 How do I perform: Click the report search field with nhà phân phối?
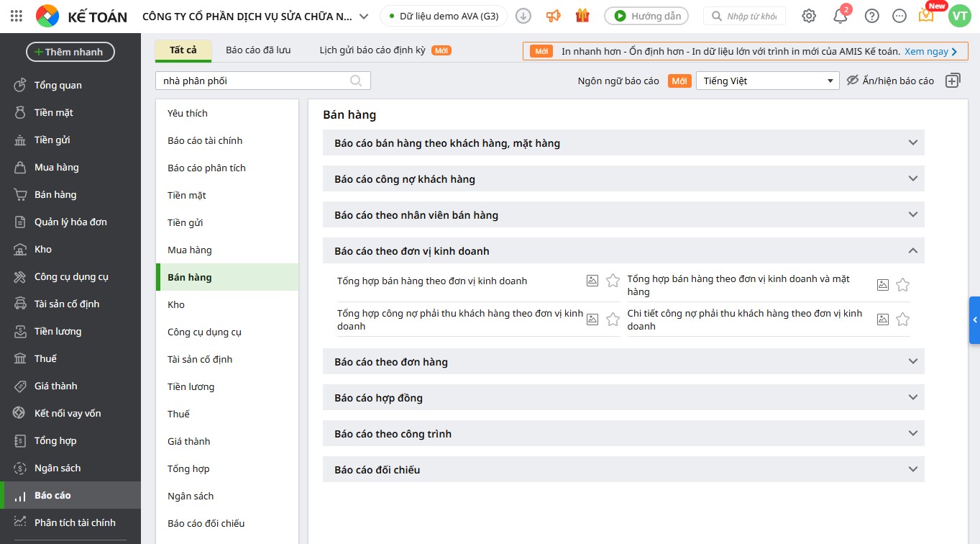pyautogui.click(x=263, y=81)
